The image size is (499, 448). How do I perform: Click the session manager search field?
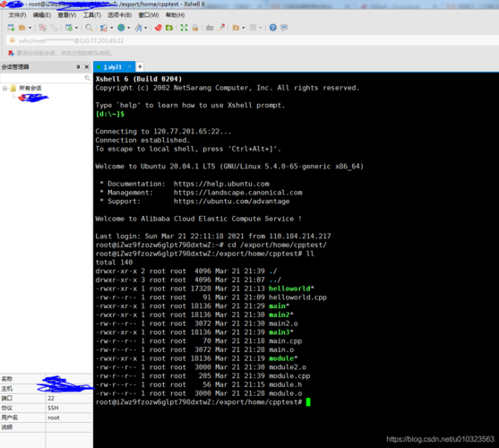46,78
